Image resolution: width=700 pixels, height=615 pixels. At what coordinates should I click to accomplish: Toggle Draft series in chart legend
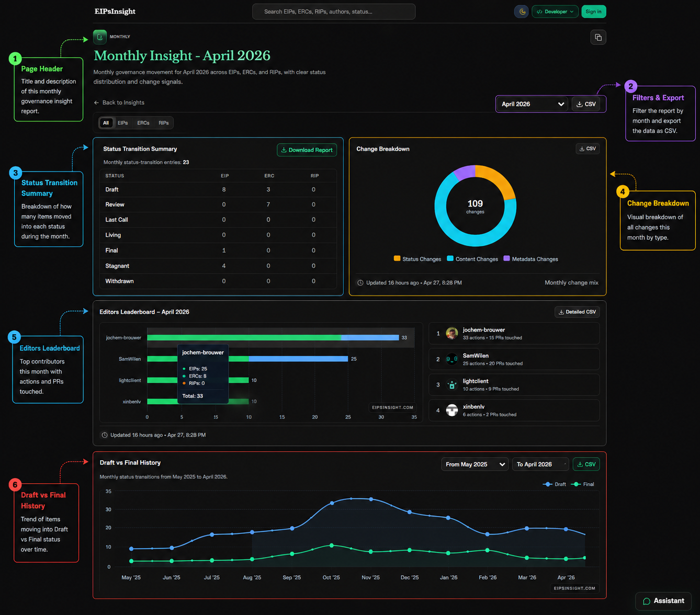(x=555, y=484)
